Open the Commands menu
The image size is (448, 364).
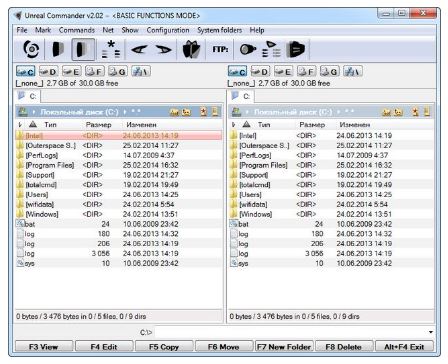(77, 30)
